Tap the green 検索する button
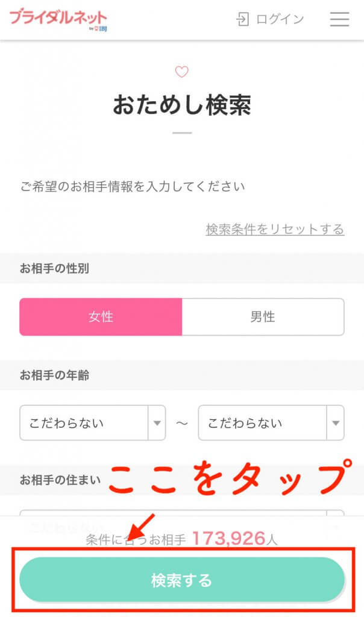364x617 pixels. [x=181, y=580]
